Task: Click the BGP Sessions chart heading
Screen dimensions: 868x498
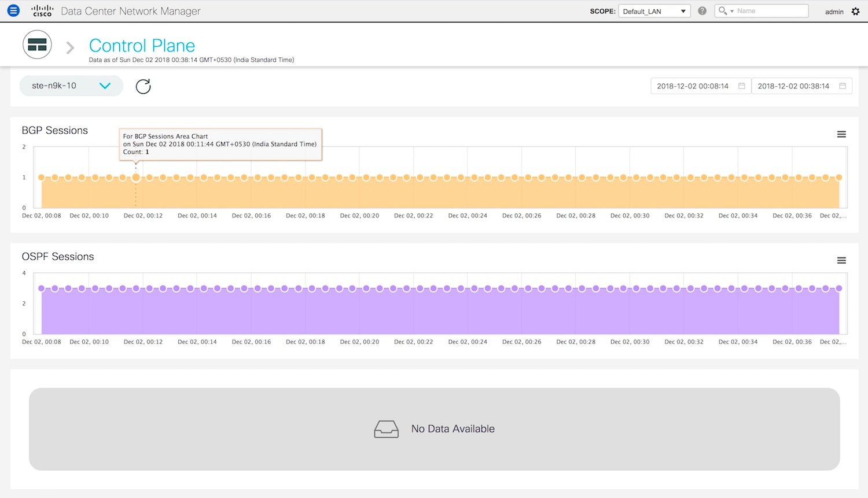Action: pos(55,131)
